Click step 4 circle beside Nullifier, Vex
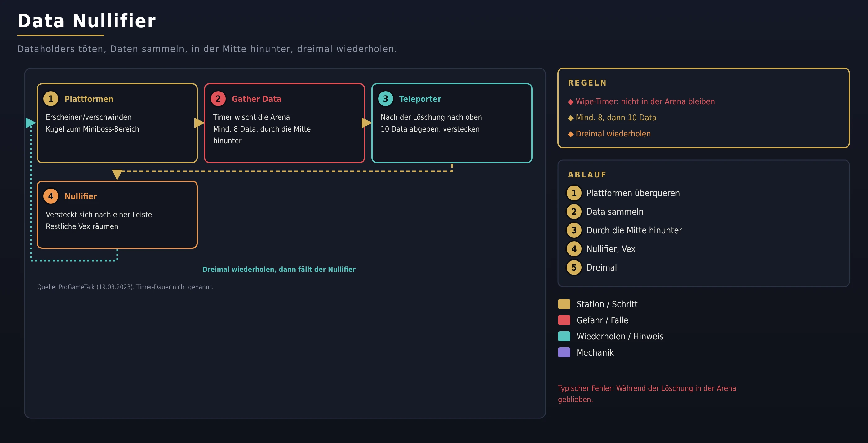 pyautogui.click(x=574, y=249)
